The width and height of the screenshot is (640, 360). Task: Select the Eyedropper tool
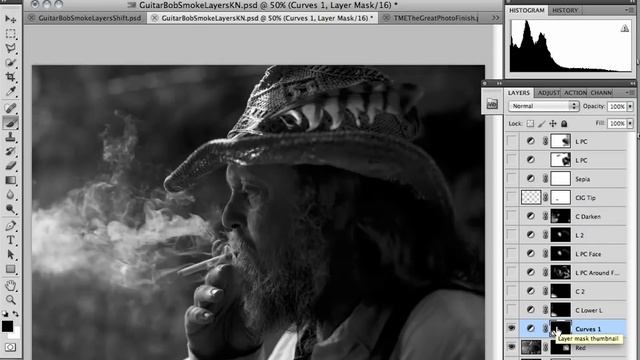11,91
